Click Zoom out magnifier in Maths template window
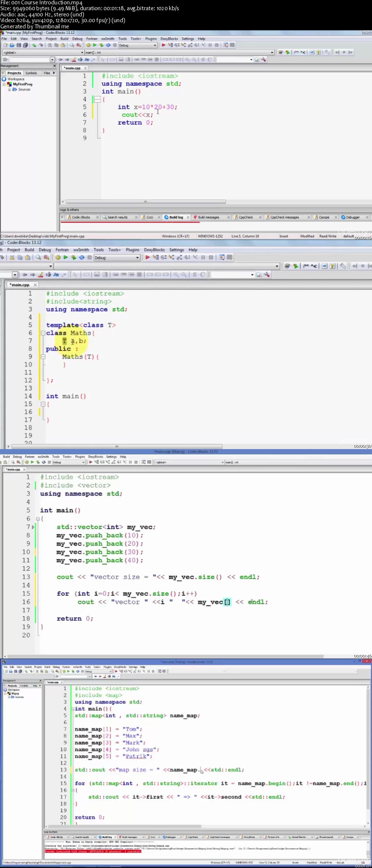The image size is (372, 868). point(184,275)
